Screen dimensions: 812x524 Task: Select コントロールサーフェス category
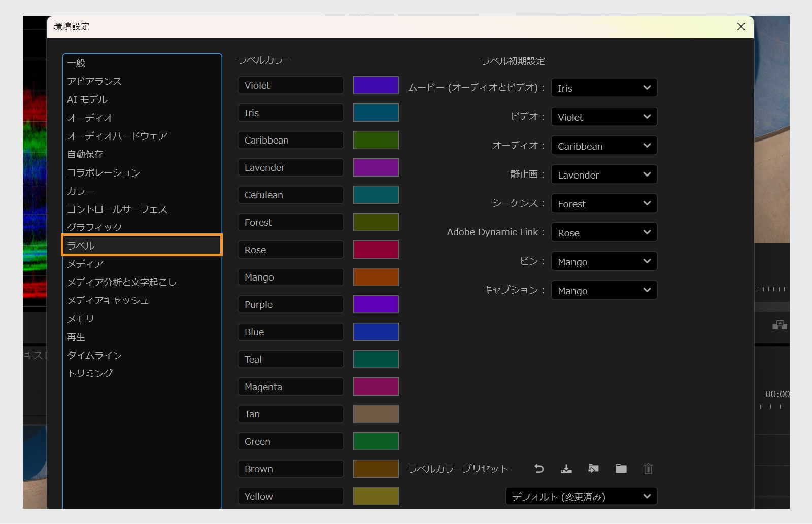[x=142, y=209]
